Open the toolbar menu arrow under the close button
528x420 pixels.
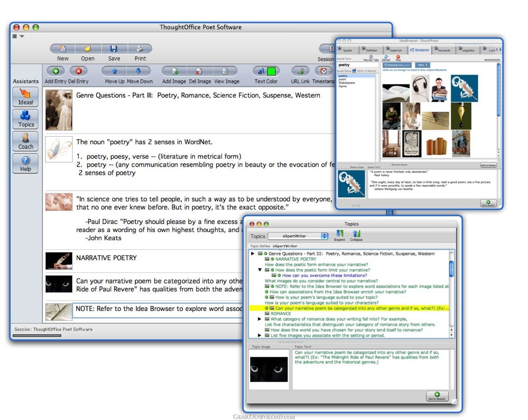(x=22, y=36)
